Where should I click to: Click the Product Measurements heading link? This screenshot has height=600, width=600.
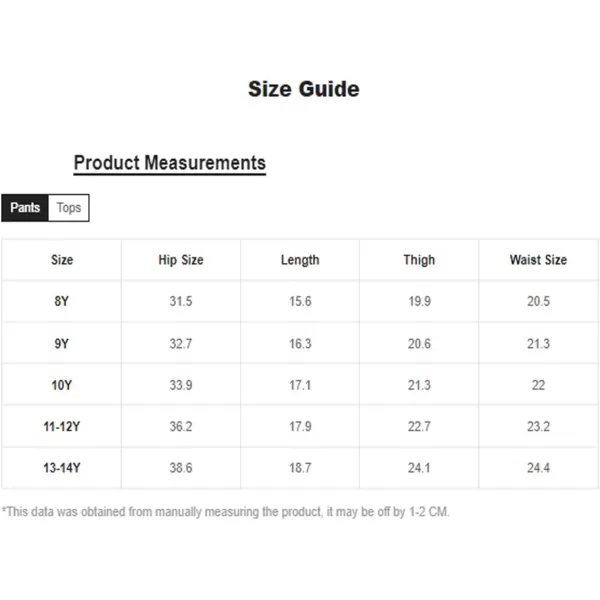click(170, 163)
